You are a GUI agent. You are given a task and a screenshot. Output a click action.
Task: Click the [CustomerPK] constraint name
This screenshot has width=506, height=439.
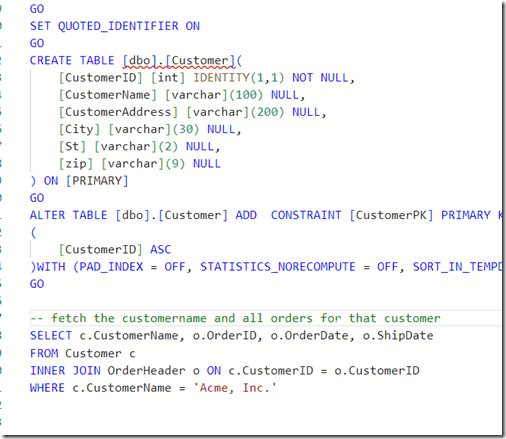pos(391,215)
